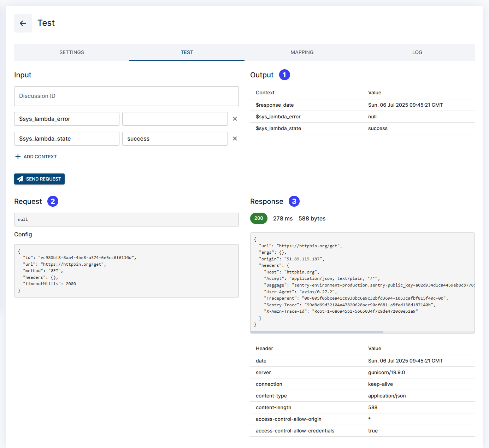Viewport: 489px width, 448px height.
Task: Switch to the Settings tab
Action: (72, 52)
